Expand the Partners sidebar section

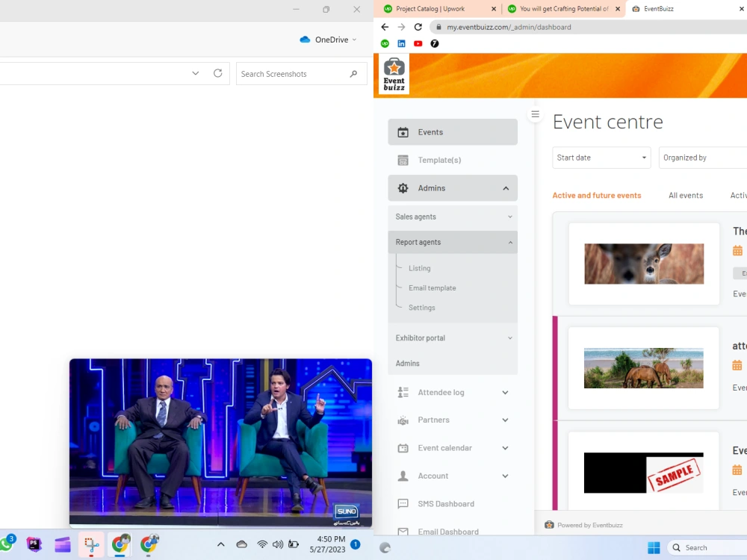[453, 420]
